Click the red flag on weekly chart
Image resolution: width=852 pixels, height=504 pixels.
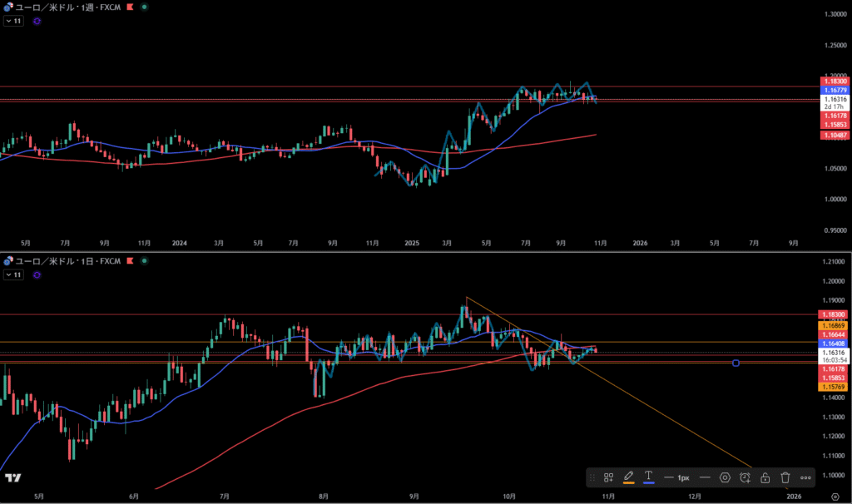[x=130, y=7]
